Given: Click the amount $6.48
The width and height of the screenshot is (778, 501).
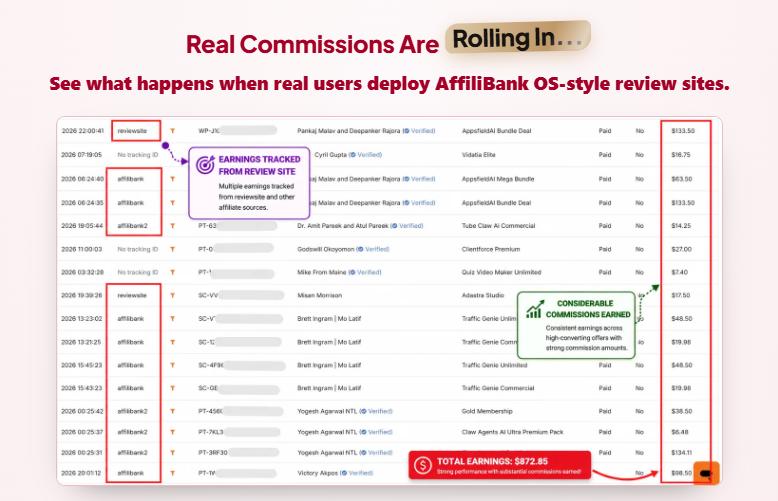Looking at the screenshot, I should (x=680, y=432).
